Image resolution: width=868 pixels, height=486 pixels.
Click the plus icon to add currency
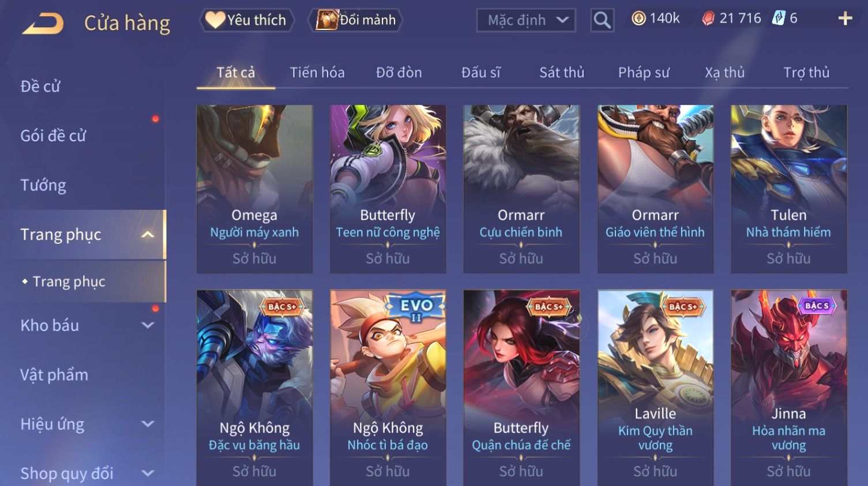[x=845, y=18]
